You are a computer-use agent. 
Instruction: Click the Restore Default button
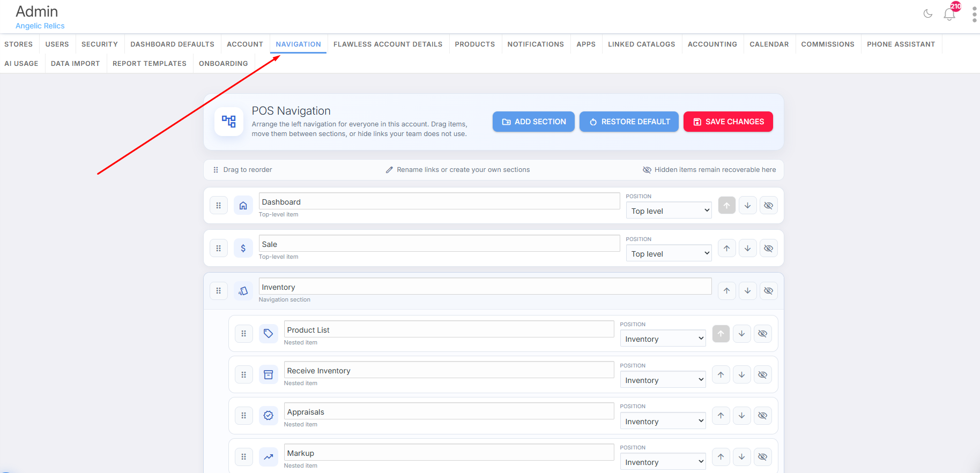629,122
